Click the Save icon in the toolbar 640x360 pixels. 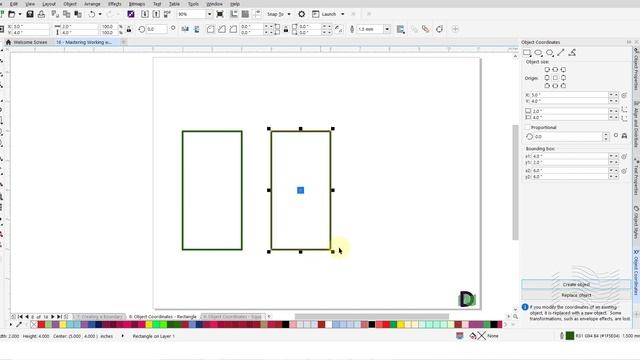(30, 14)
